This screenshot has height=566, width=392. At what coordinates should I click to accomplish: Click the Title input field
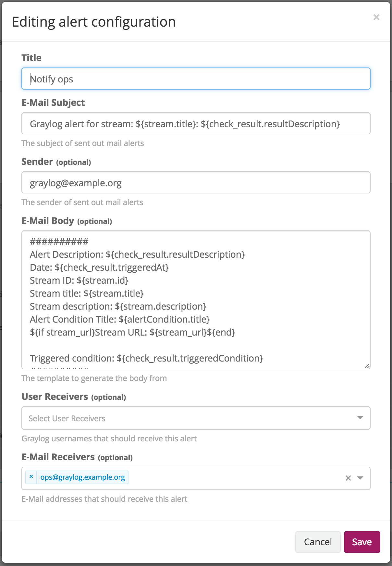point(196,79)
